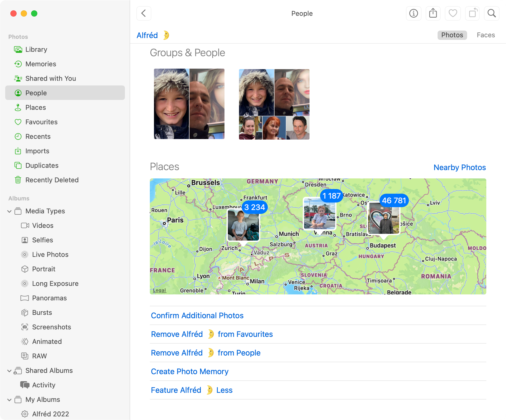Select People in the sidebar
The width and height of the screenshot is (506, 420).
pyautogui.click(x=65, y=93)
